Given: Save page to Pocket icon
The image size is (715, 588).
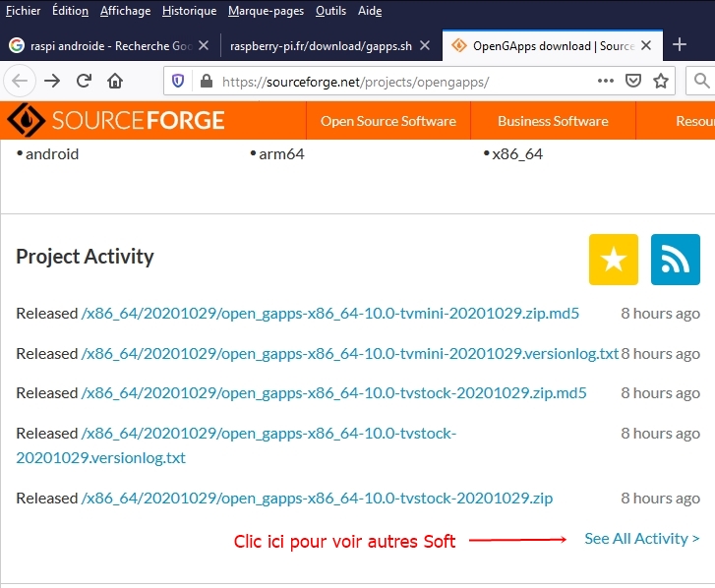Looking at the screenshot, I should (x=633, y=82).
